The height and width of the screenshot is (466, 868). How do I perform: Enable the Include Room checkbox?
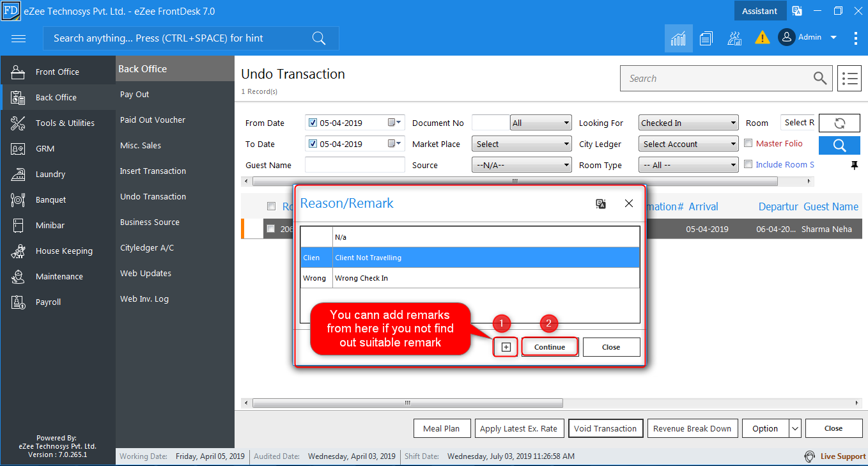coord(748,165)
